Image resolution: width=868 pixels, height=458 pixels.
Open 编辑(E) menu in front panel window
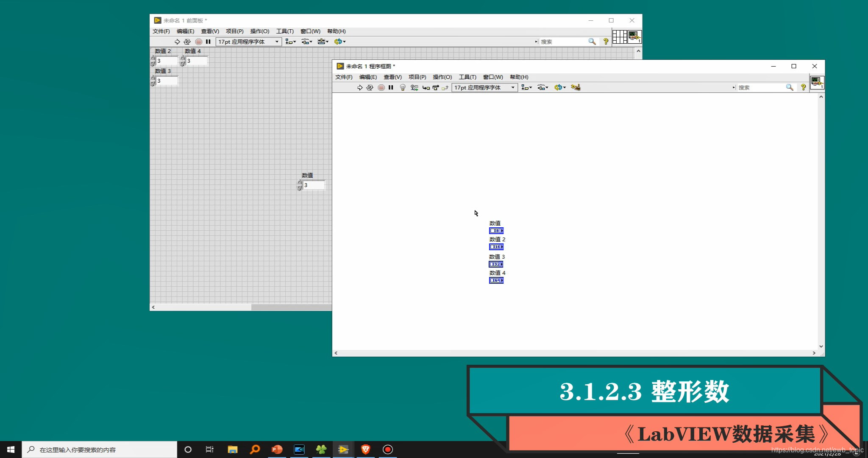coord(185,31)
